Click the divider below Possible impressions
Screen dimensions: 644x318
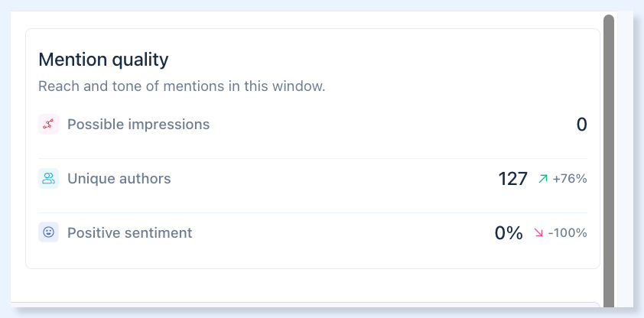click(x=313, y=158)
